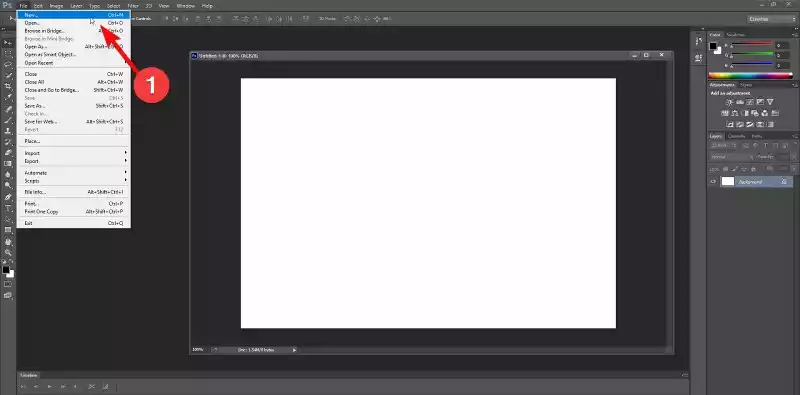Switch to the Channels tab
This screenshot has height=395, width=800.
736,136
